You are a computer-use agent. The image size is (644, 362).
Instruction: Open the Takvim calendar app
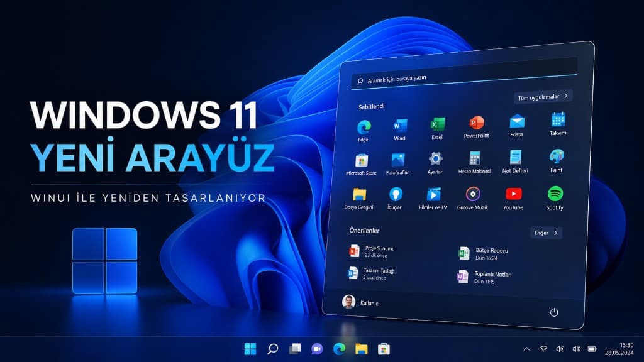tap(558, 124)
